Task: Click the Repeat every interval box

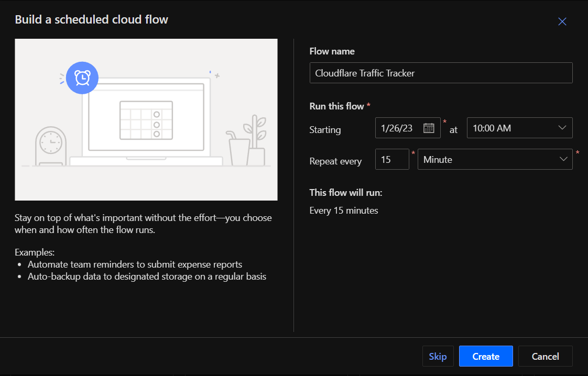Action: [x=391, y=159]
